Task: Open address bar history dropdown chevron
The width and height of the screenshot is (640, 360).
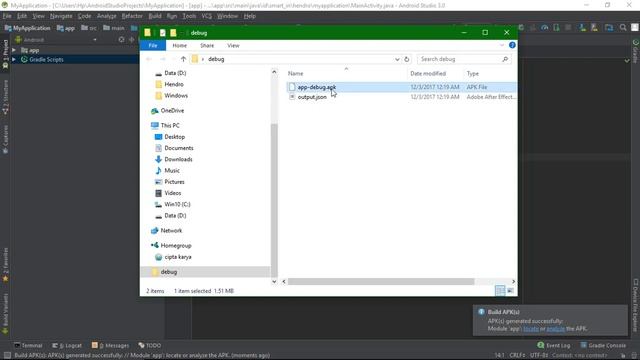Action: [397, 59]
